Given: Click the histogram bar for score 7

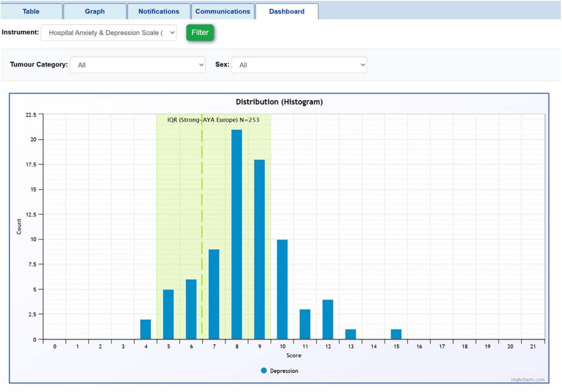Looking at the screenshot, I should click(214, 294).
